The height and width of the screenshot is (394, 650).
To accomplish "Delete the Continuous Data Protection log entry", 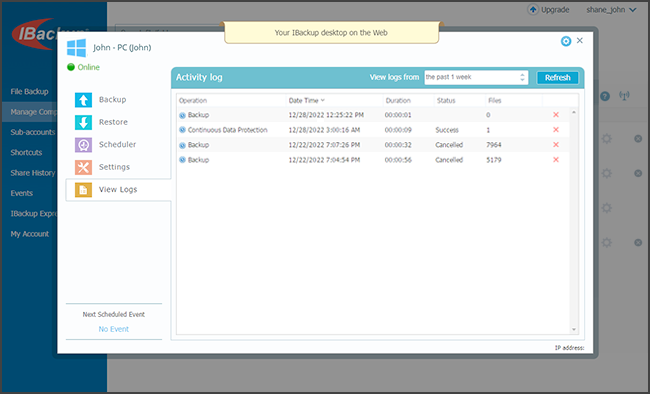I will point(556,130).
